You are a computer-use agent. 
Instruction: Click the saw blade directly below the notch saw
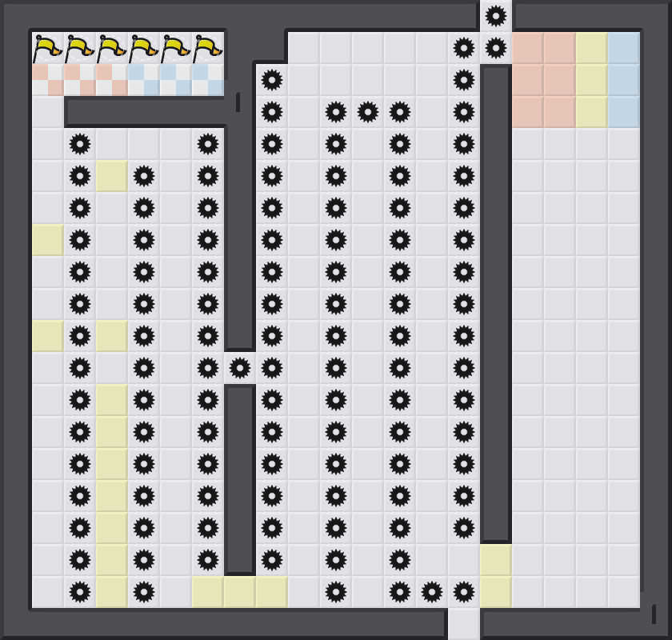point(496,48)
